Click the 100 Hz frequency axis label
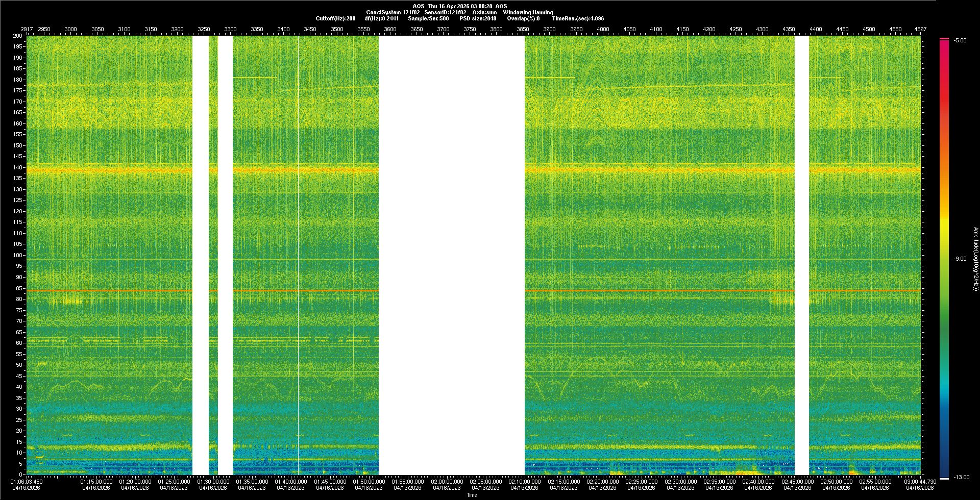 pyautogui.click(x=17, y=255)
